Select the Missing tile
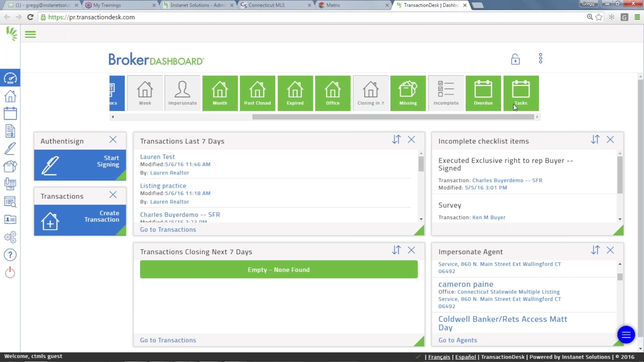 pyautogui.click(x=408, y=93)
